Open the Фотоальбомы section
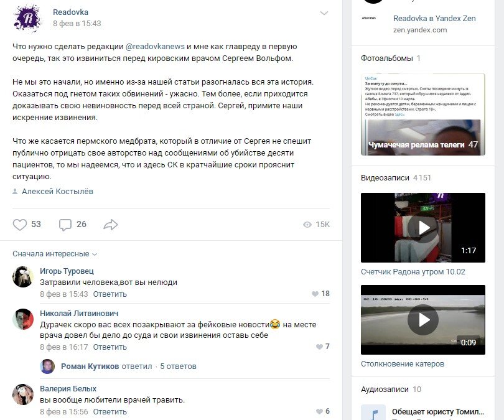 pos(386,58)
